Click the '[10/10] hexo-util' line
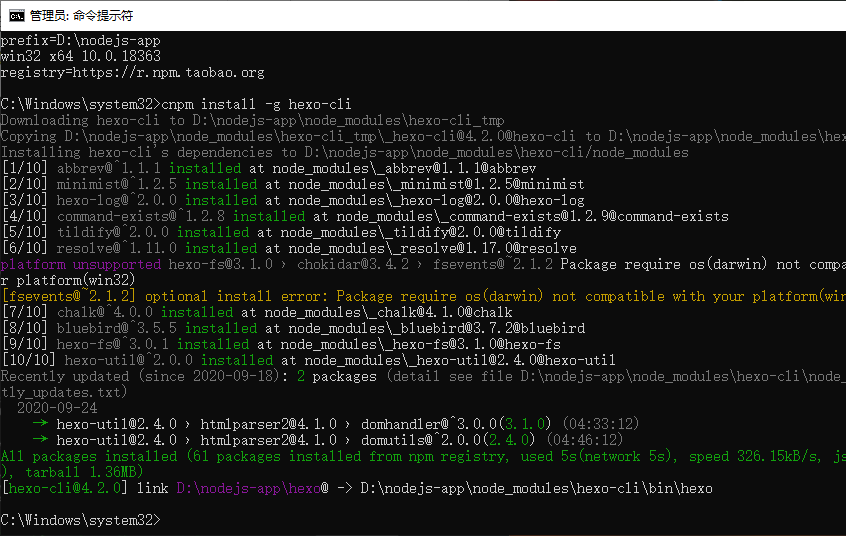 tap(309, 360)
